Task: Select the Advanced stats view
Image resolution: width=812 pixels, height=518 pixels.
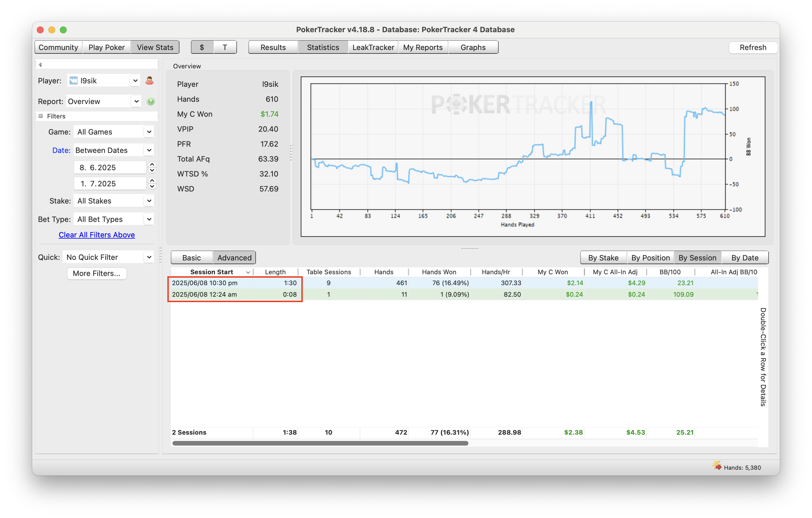Action: click(234, 258)
